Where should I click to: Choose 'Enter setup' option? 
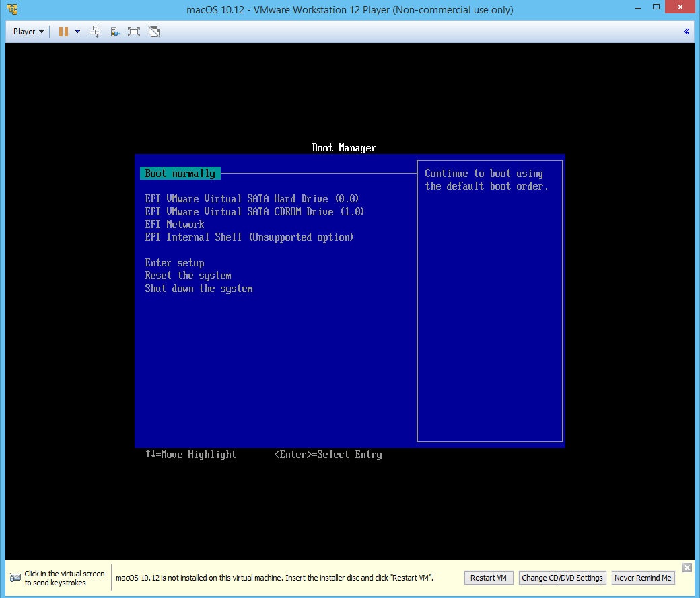[174, 263]
